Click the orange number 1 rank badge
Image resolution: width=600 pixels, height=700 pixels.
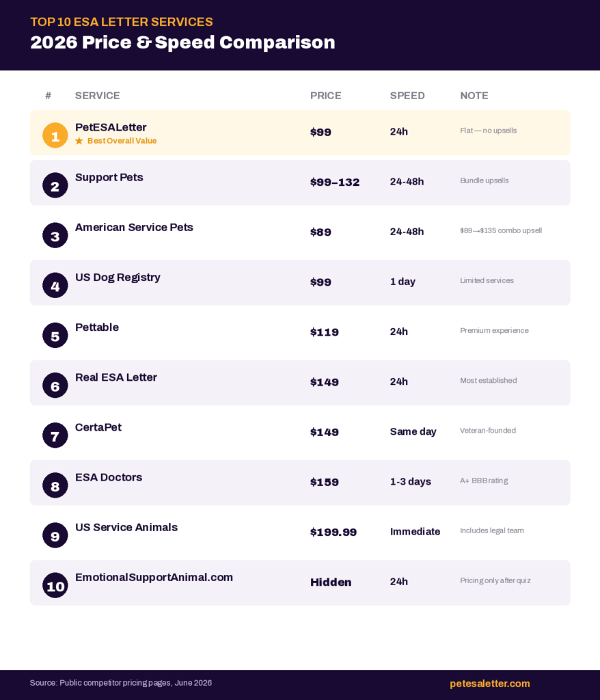55,135
